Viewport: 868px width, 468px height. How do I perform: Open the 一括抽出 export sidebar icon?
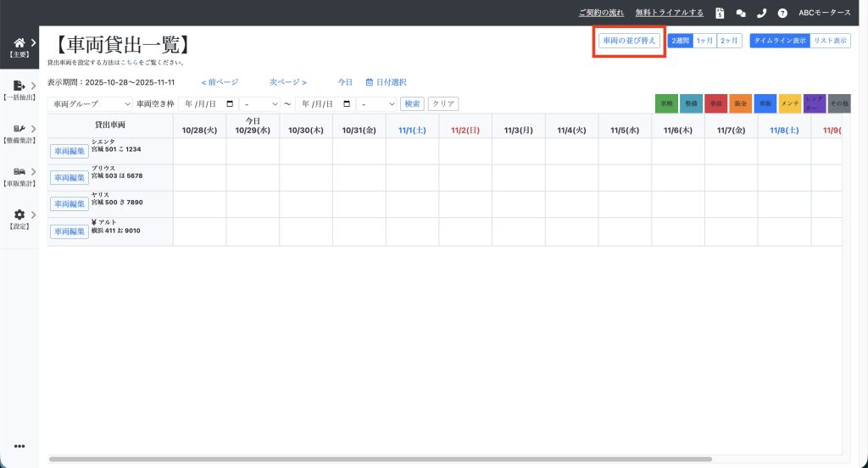point(19,86)
